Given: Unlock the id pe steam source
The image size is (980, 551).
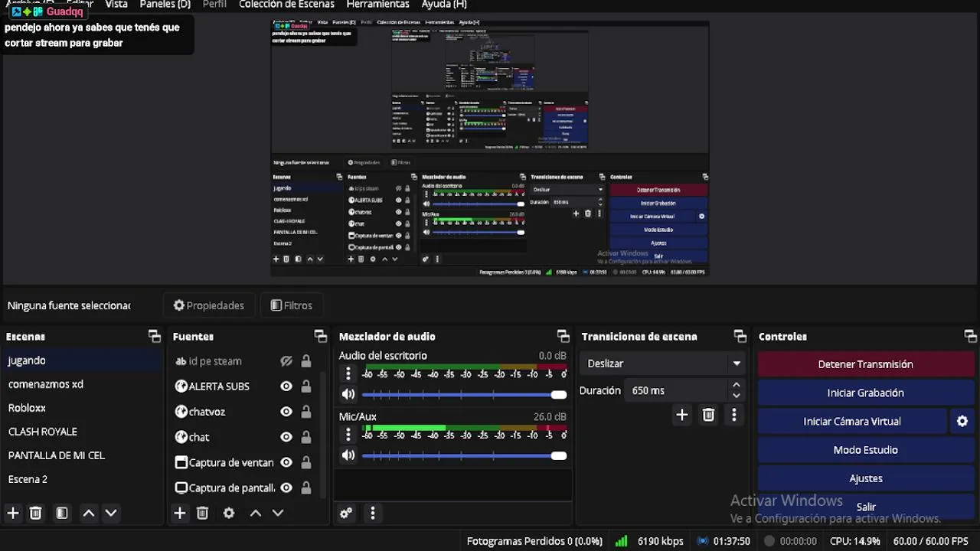Looking at the screenshot, I should click(x=306, y=361).
